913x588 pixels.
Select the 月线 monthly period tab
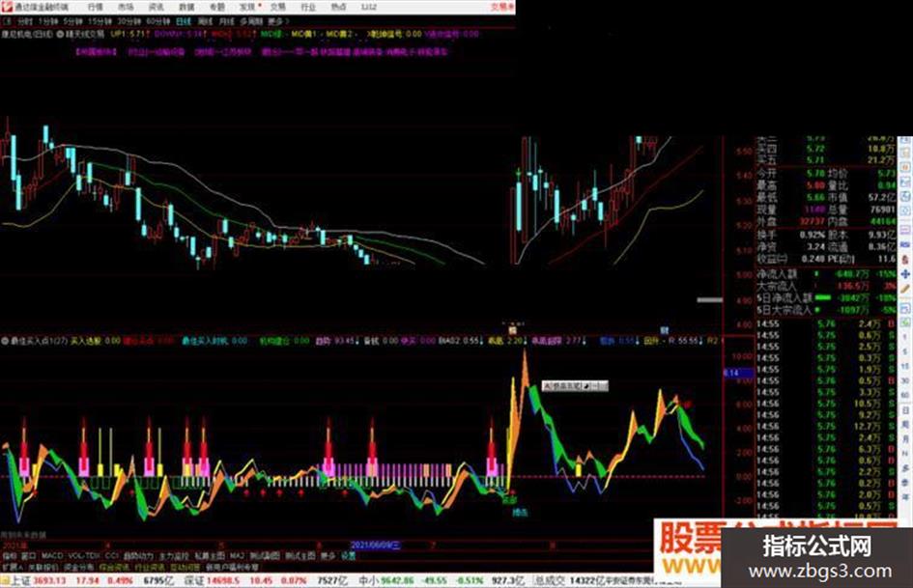pyautogui.click(x=226, y=21)
